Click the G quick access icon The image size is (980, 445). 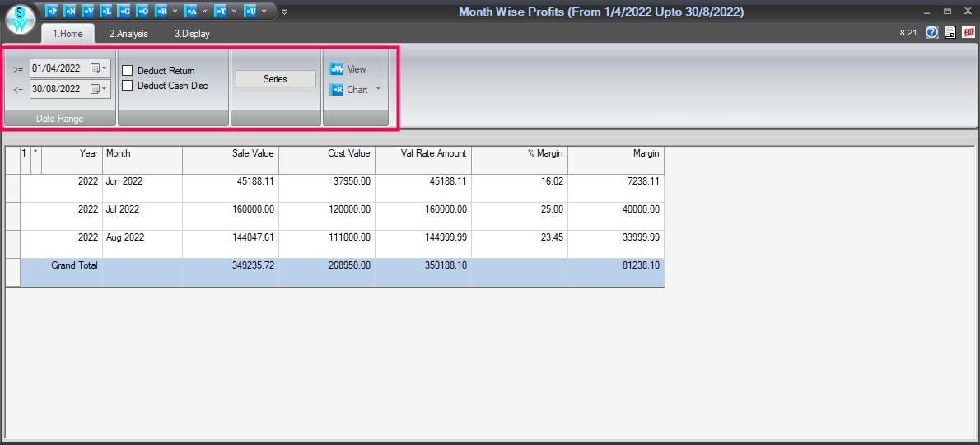point(124,12)
